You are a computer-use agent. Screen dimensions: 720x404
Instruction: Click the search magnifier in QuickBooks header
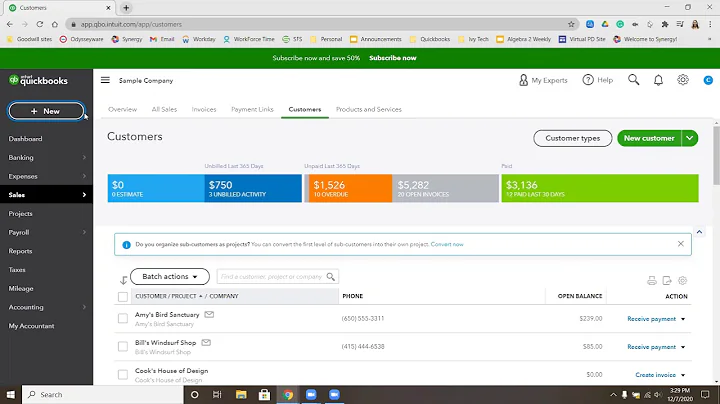click(x=634, y=80)
